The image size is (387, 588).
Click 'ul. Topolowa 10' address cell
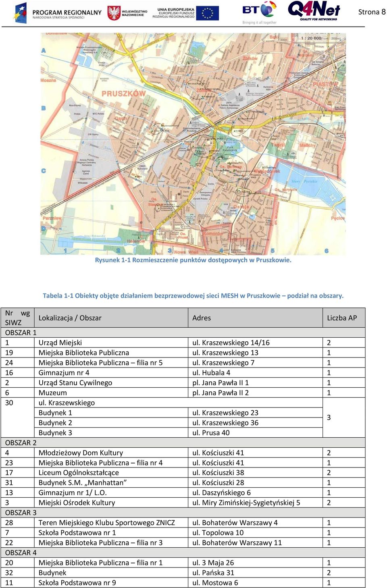[218, 533]
